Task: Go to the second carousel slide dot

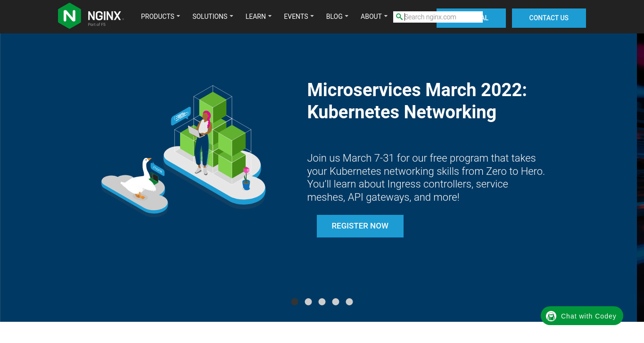Action: point(308,302)
